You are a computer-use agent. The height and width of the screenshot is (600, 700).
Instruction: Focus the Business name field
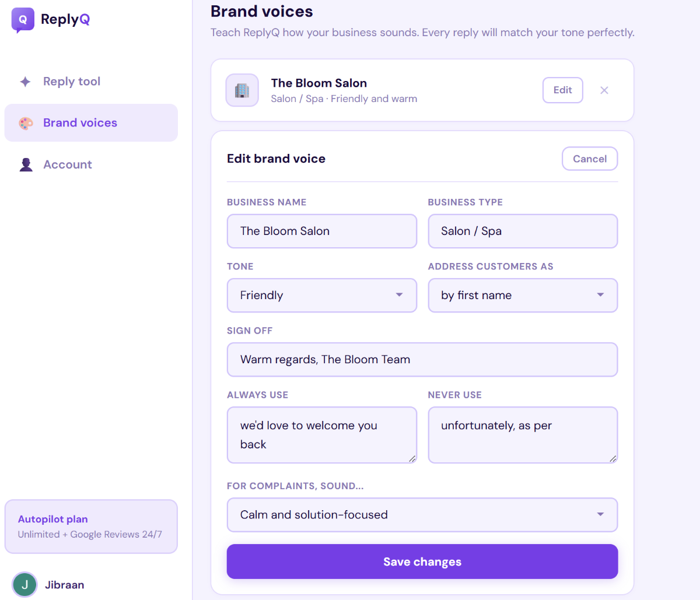pyautogui.click(x=321, y=231)
